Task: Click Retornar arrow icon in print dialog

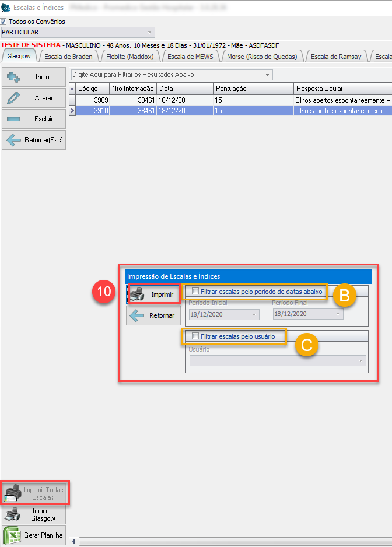Action: click(137, 315)
